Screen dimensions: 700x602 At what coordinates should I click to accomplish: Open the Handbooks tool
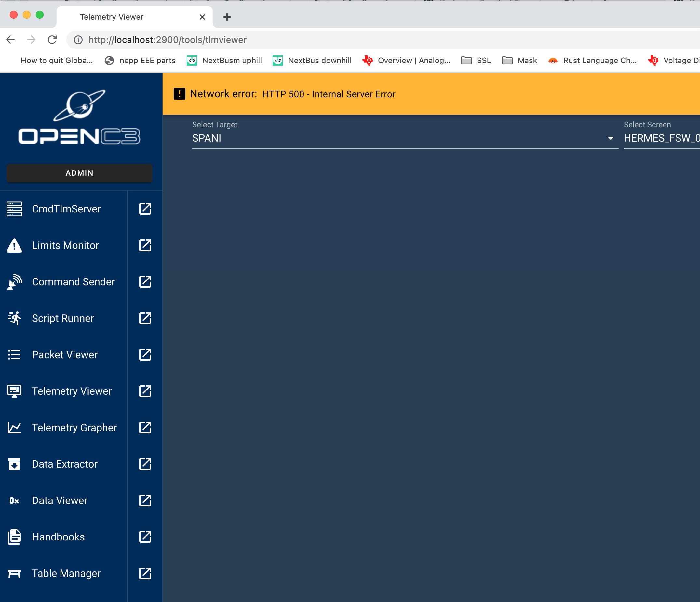click(58, 537)
